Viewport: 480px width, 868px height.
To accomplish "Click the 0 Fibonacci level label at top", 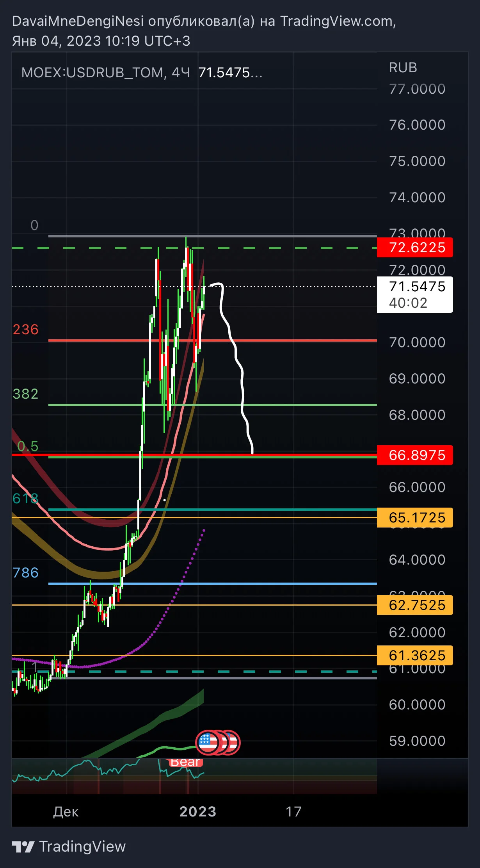I will point(34,225).
